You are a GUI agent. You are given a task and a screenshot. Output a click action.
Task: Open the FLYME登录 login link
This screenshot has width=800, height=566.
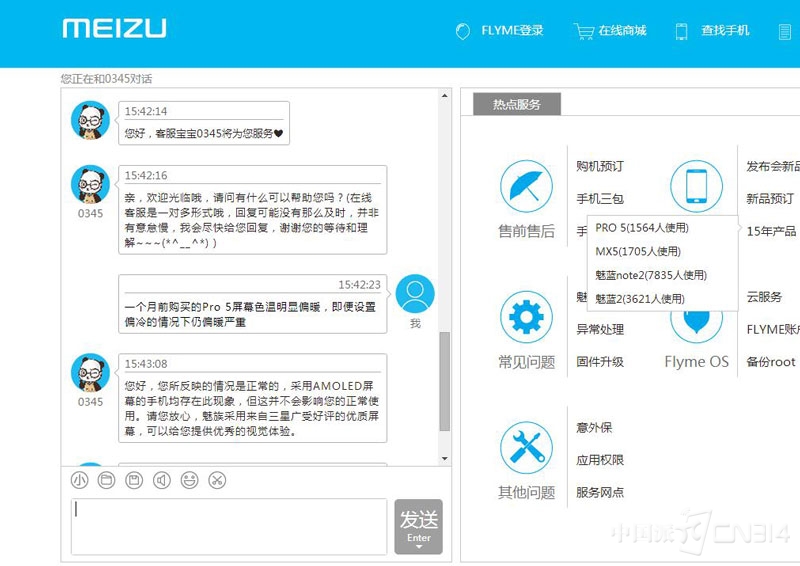click(512, 31)
